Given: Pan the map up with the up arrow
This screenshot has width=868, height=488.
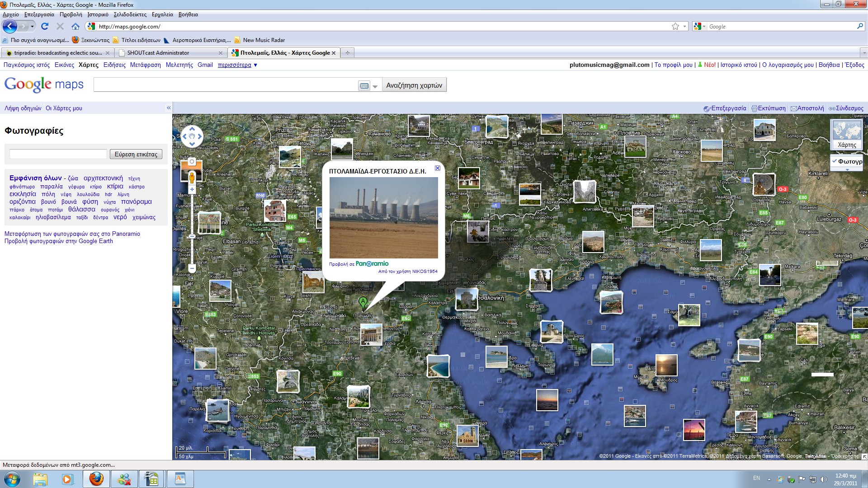Looking at the screenshot, I should coord(192,129).
